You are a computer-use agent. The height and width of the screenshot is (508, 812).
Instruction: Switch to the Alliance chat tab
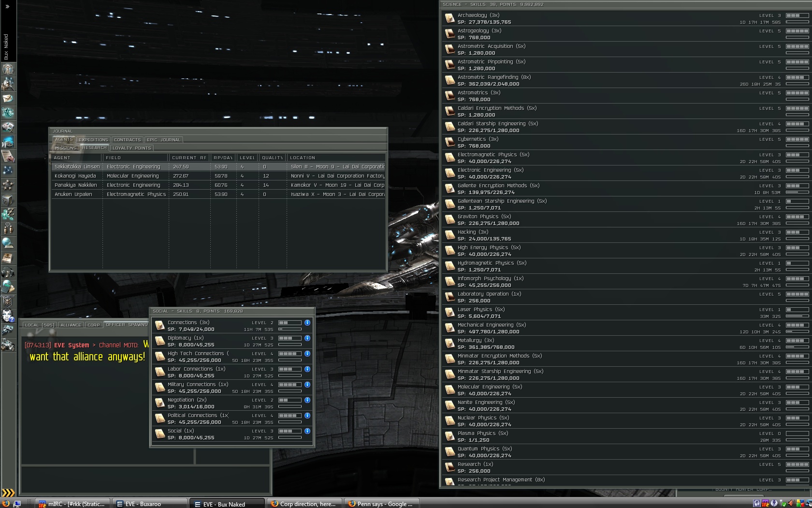71,325
